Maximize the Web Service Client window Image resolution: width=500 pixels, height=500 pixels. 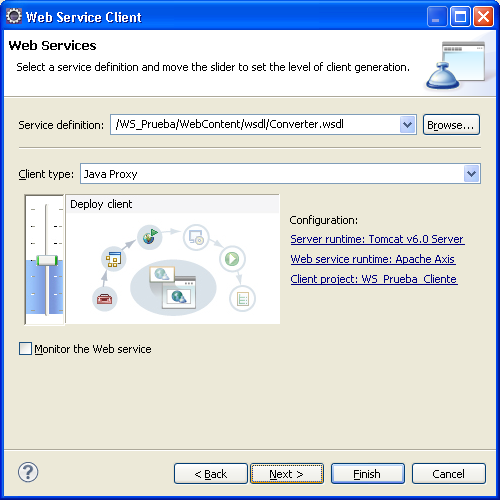point(460,16)
